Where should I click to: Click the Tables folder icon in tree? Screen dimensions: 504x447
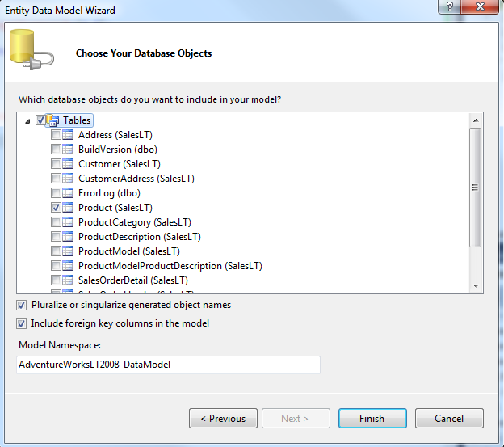pyautogui.click(x=53, y=120)
